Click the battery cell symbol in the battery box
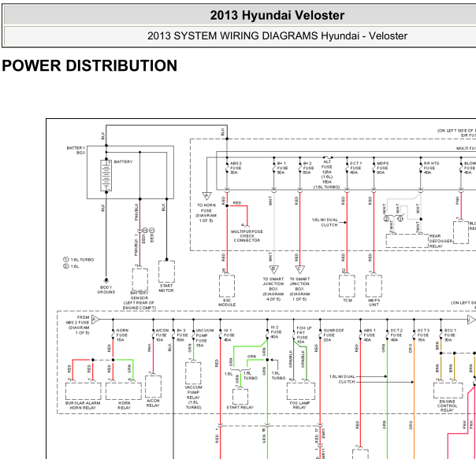The height and width of the screenshot is (459, 476). [x=106, y=176]
